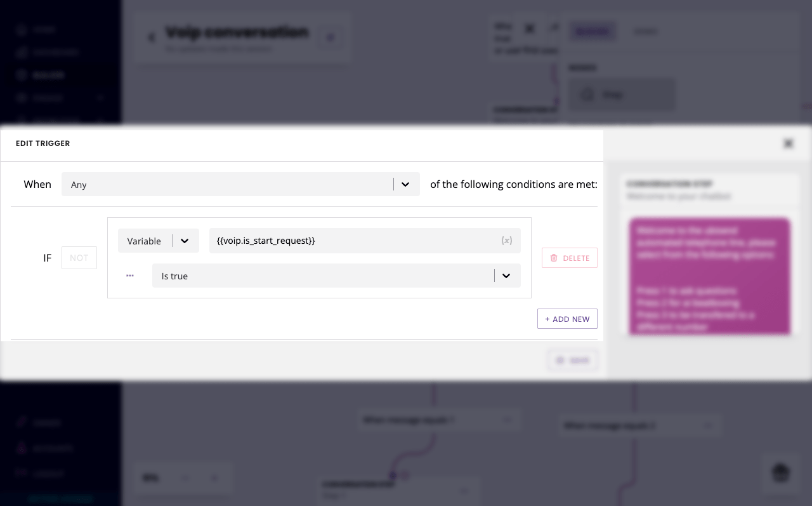Select the highlighted purple tab in top panel
This screenshot has width=812, height=506.
(x=592, y=31)
